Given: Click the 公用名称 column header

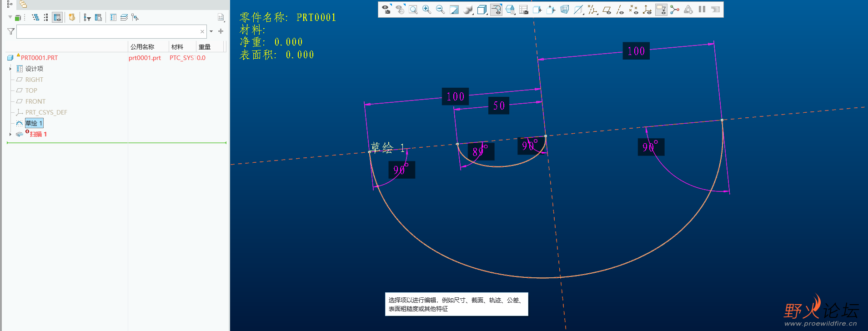Looking at the screenshot, I should [x=142, y=47].
